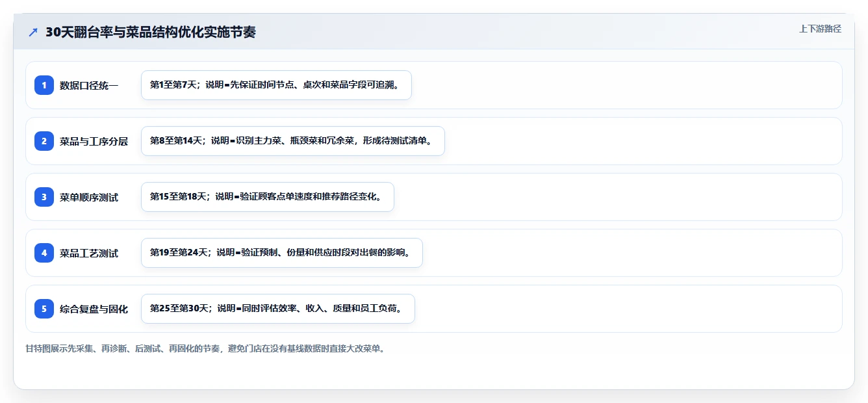Click the 菜品工艺测试 step label
This screenshot has height=403, width=868.
tap(89, 253)
